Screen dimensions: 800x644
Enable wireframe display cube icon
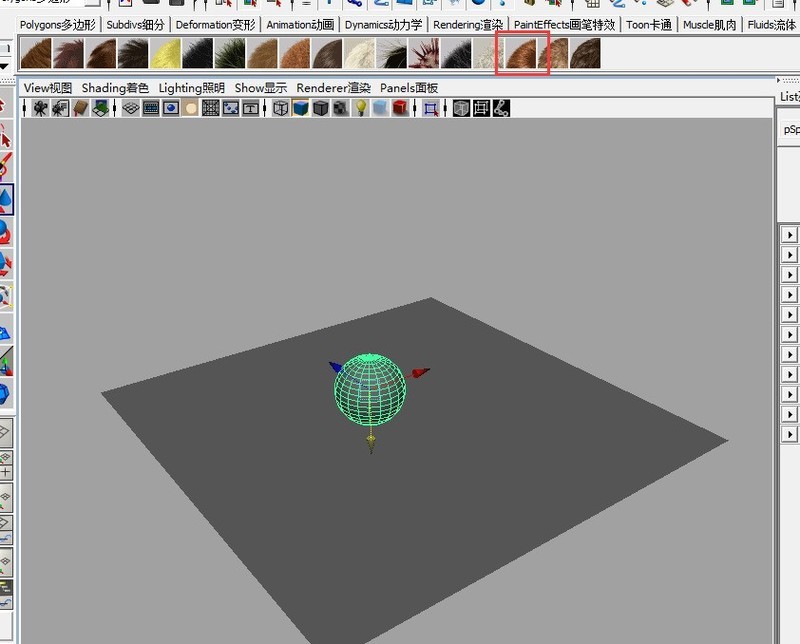pos(281,108)
